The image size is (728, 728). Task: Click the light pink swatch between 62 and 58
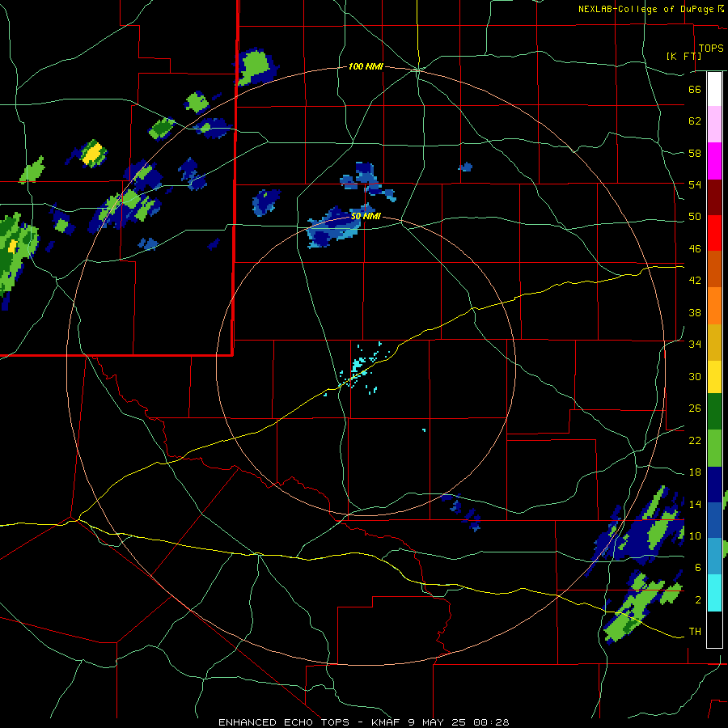(x=714, y=125)
